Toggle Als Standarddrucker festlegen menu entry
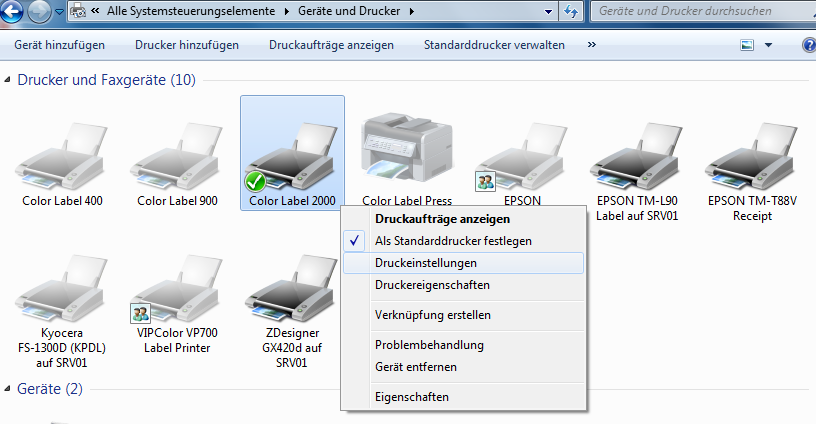Viewport: 816px width, 424px height. click(x=463, y=241)
